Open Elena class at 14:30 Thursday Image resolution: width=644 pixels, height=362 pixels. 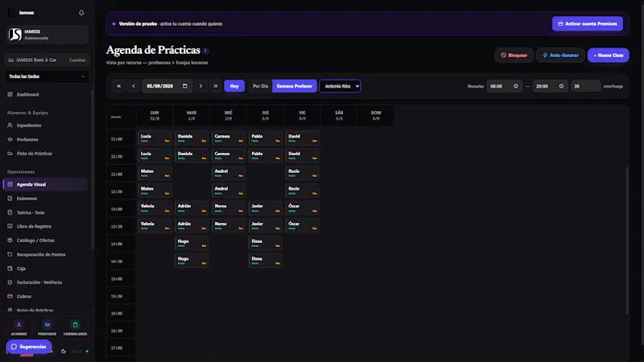click(266, 261)
